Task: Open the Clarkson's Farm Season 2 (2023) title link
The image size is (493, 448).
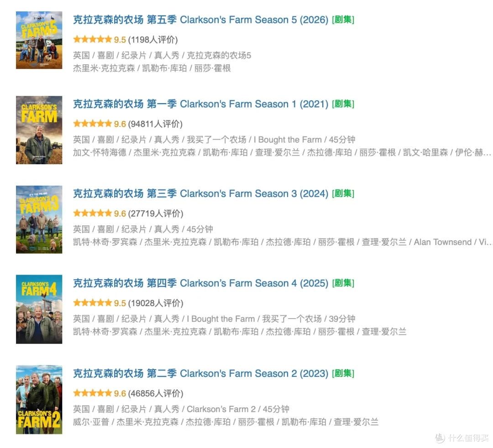Action: (x=200, y=374)
